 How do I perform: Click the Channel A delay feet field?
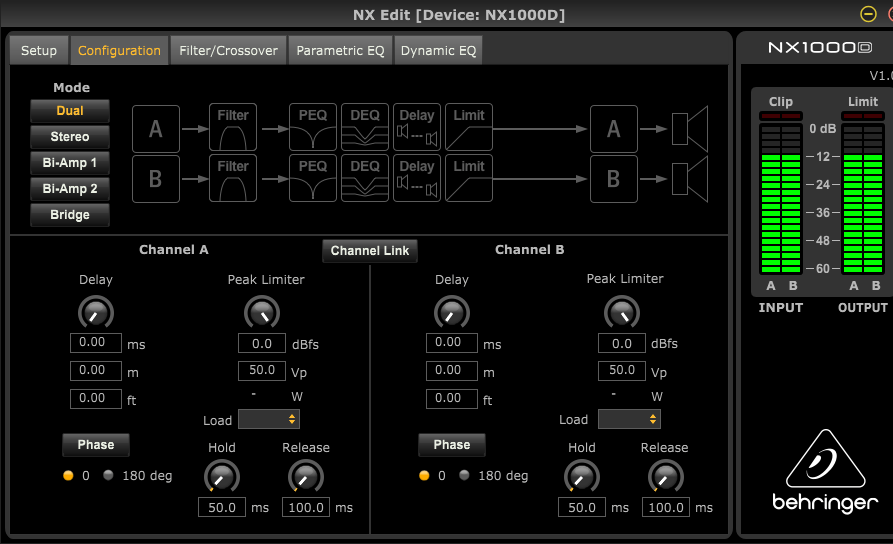pyautogui.click(x=96, y=398)
